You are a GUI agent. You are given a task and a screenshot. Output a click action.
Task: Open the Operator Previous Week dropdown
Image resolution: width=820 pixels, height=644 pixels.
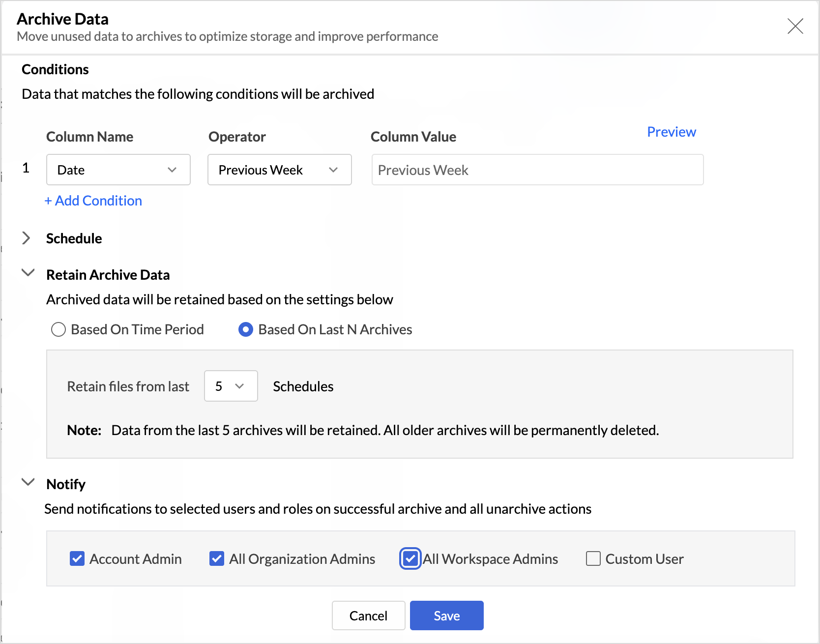tap(279, 170)
